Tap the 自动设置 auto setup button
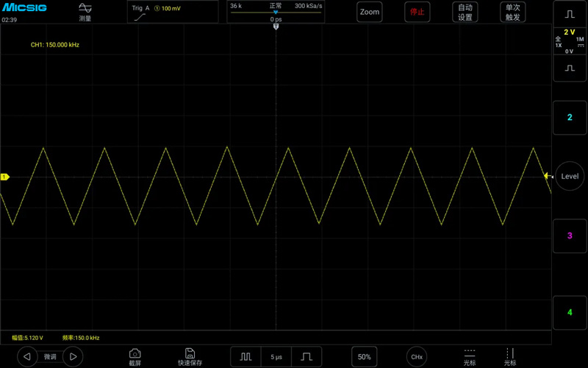The height and width of the screenshot is (368, 588). point(465,12)
